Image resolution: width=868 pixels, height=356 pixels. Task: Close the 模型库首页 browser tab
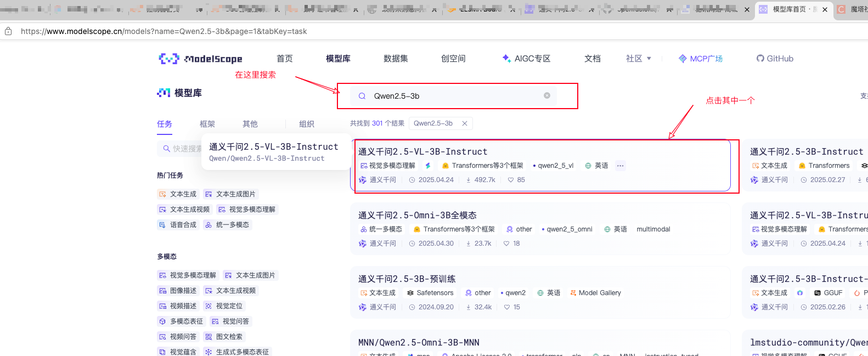[825, 9]
